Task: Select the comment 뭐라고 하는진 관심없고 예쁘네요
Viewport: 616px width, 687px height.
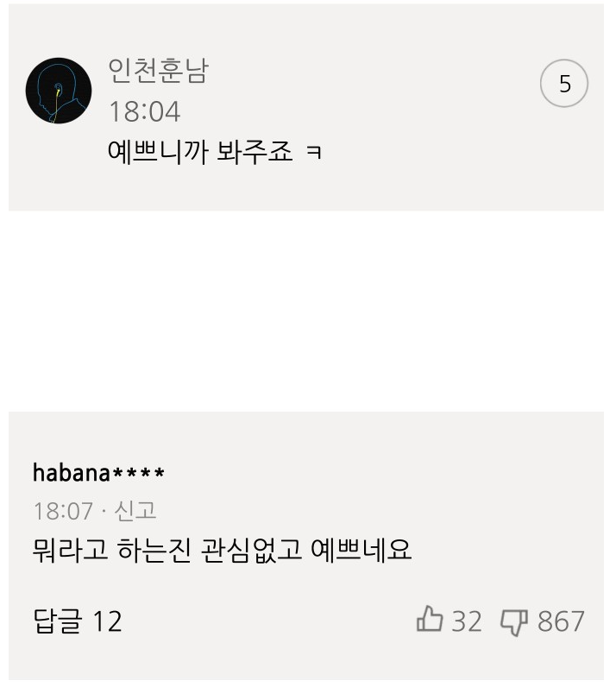Action: pos(222,550)
